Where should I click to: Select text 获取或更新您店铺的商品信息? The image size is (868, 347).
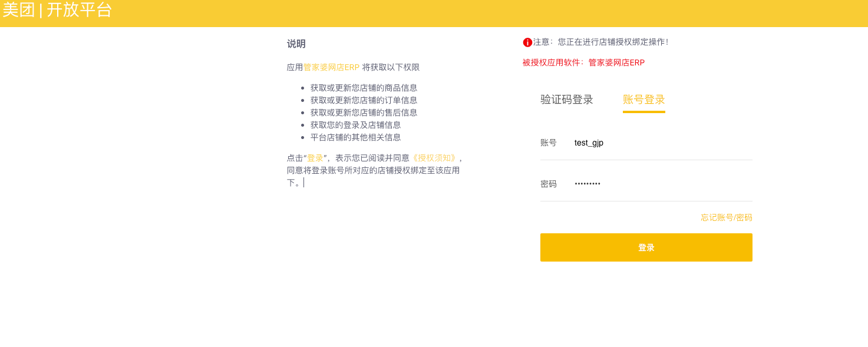(x=364, y=88)
